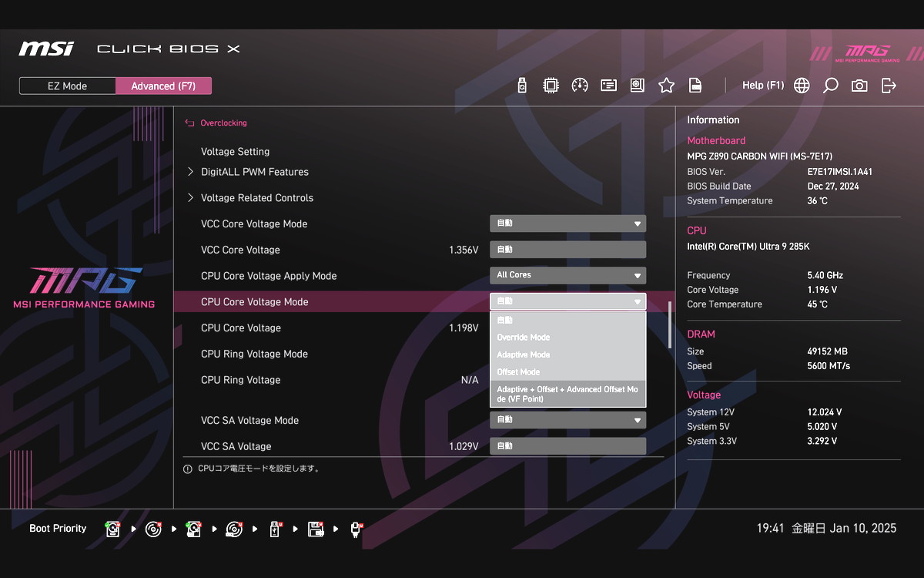Click the Overclocking breadcrumb label
The image size is (924, 578).
(x=223, y=123)
